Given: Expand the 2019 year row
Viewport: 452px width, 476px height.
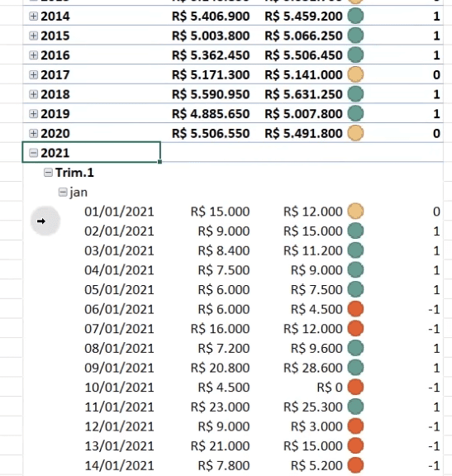Looking at the screenshot, I should coord(33,114).
